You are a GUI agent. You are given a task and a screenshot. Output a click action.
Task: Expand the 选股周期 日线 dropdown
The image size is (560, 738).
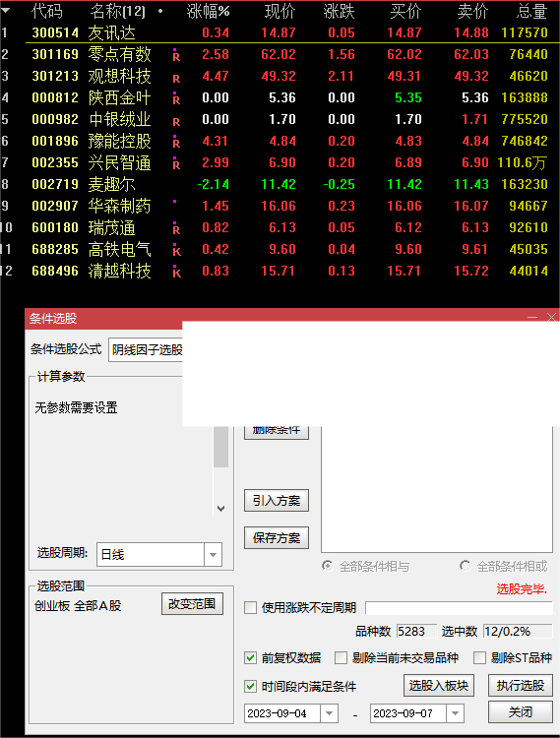(213, 554)
